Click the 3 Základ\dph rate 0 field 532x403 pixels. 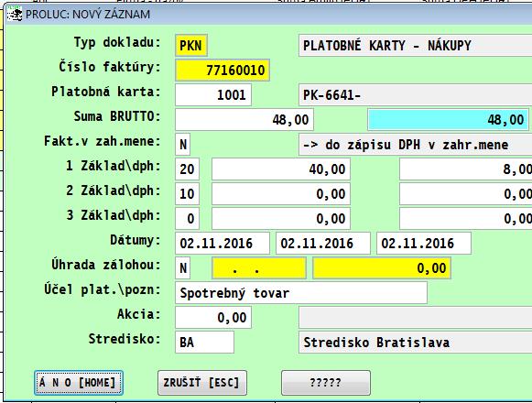(187, 219)
